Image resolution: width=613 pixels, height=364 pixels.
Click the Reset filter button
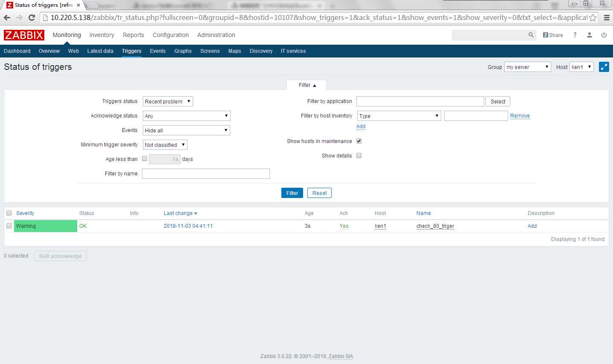(319, 193)
